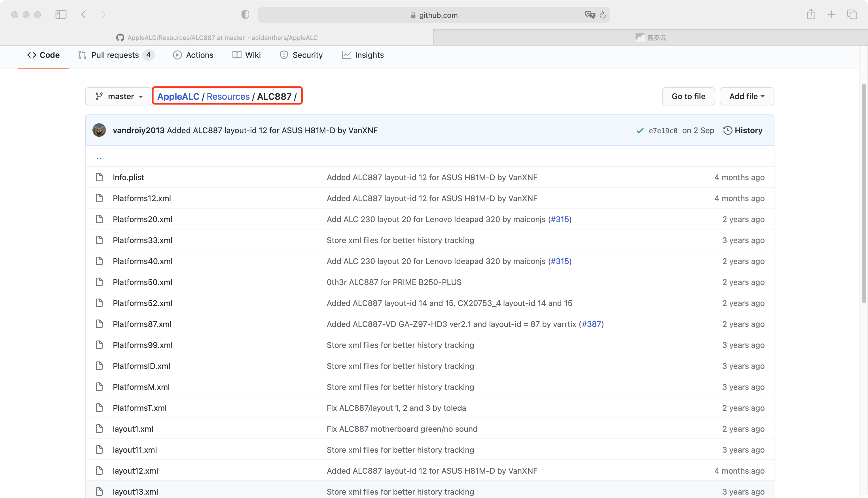Open the layout1.xml file
The image size is (868, 498).
pyautogui.click(x=133, y=429)
